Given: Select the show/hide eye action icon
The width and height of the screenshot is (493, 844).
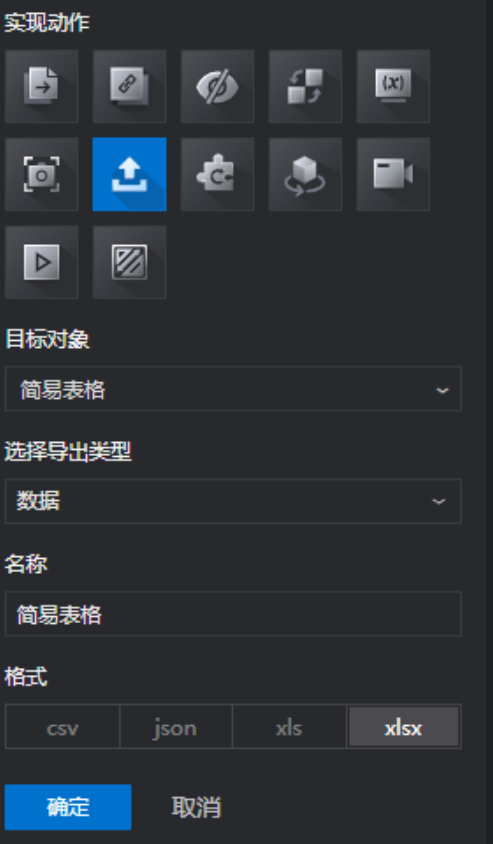Looking at the screenshot, I should [x=217, y=86].
